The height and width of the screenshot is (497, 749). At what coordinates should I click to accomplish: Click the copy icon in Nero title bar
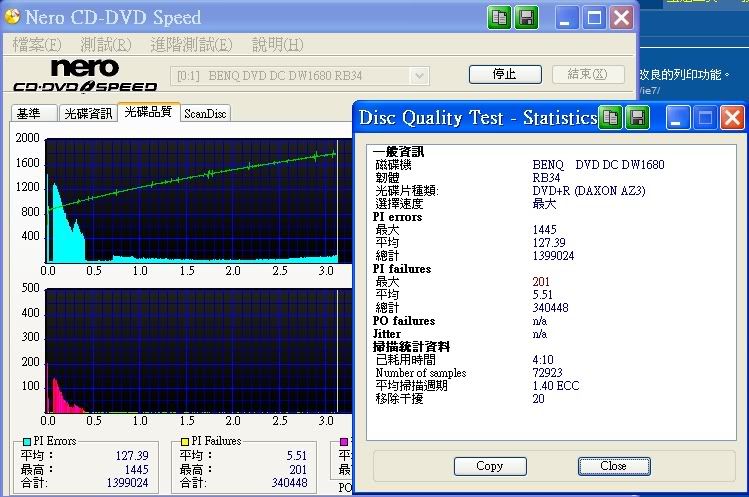click(499, 18)
